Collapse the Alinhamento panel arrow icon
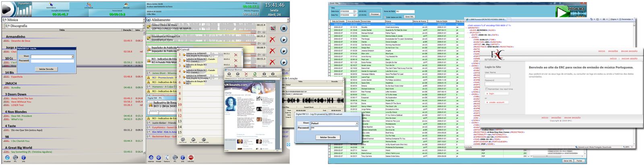644x168 pixels. point(288,20)
